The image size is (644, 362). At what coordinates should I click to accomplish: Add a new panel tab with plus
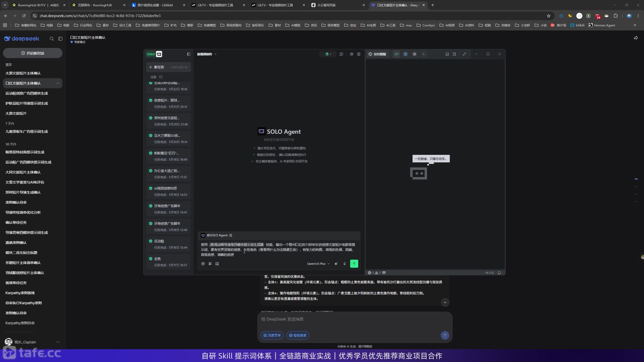424,54
